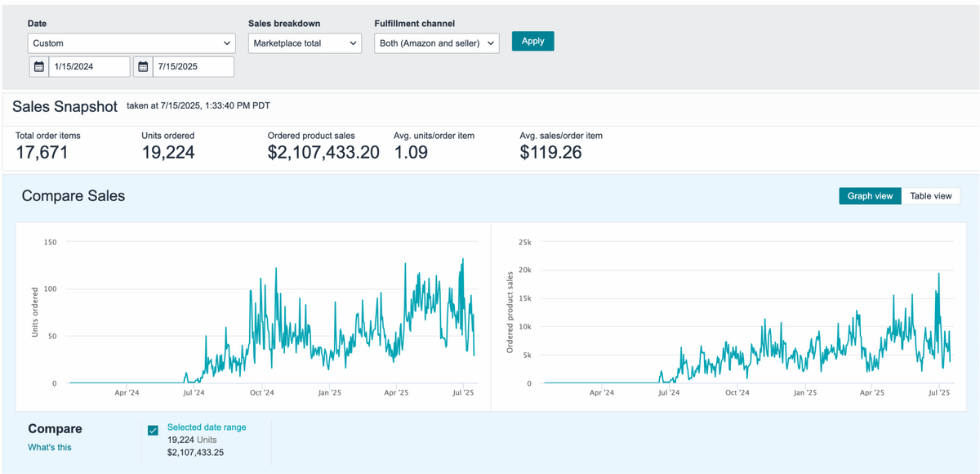Click the highest peak in Units ordered chart

[x=463, y=260]
